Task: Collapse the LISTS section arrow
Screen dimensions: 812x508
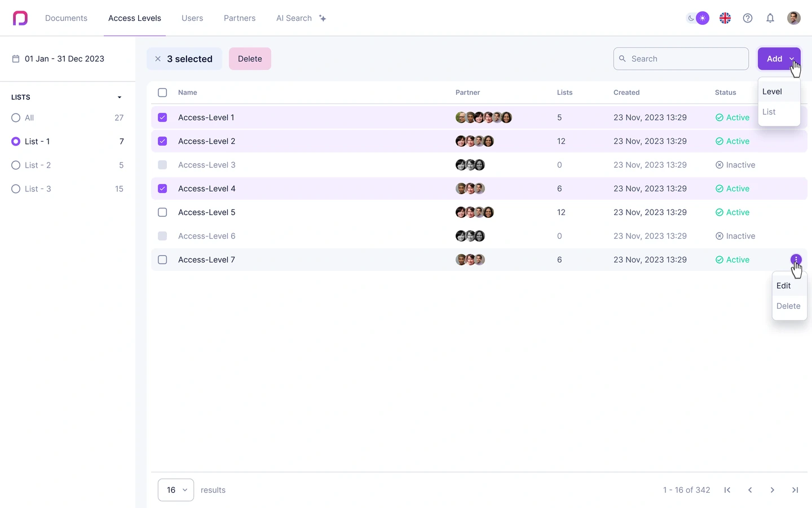Action: [x=120, y=97]
